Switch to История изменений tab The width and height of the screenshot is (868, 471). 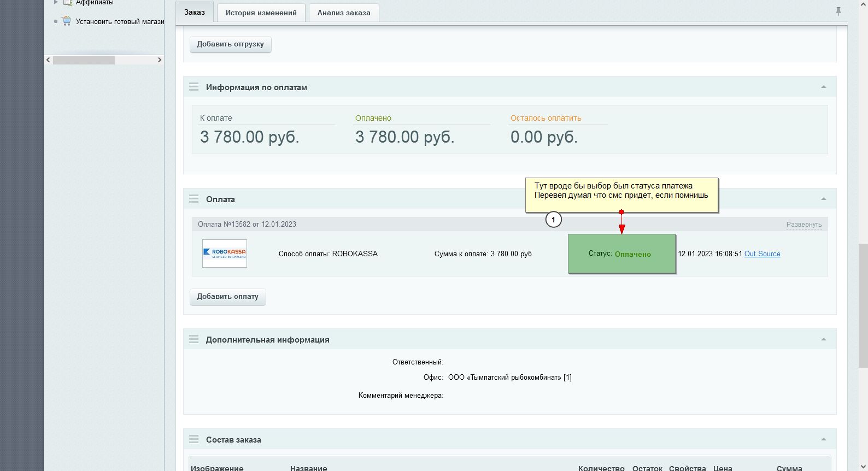coord(261,13)
